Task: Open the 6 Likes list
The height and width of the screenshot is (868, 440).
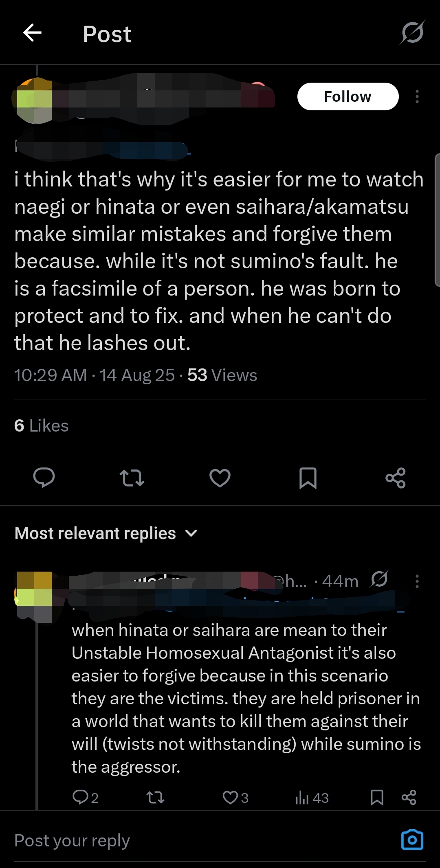Action: tap(41, 426)
